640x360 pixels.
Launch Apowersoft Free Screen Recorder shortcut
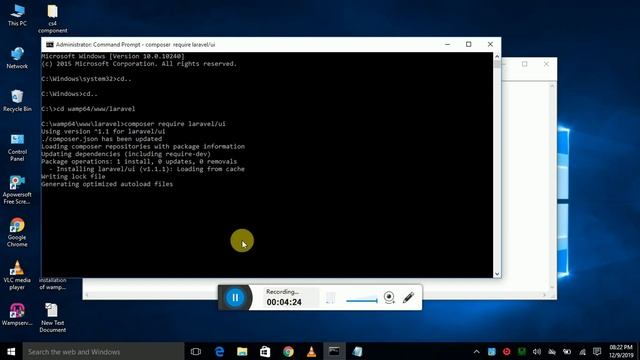[x=17, y=190]
